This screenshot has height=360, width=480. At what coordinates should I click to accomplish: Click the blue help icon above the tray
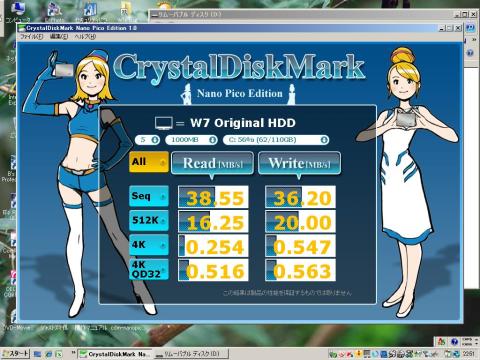click(454, 342)
